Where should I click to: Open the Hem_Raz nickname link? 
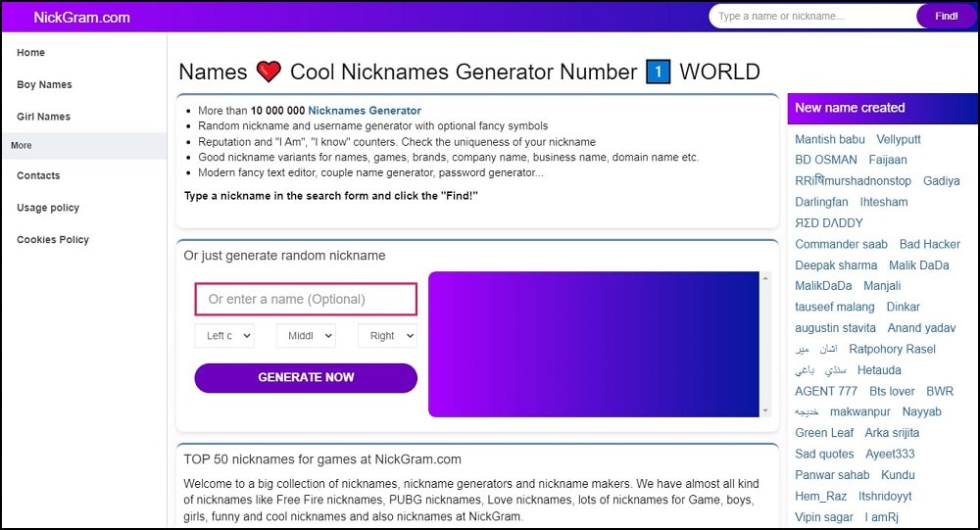point(820,497)
